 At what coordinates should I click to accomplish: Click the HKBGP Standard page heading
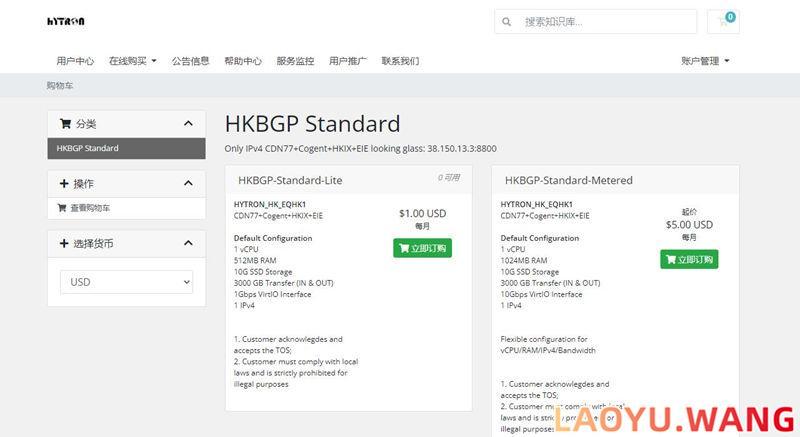click(312, 124)
